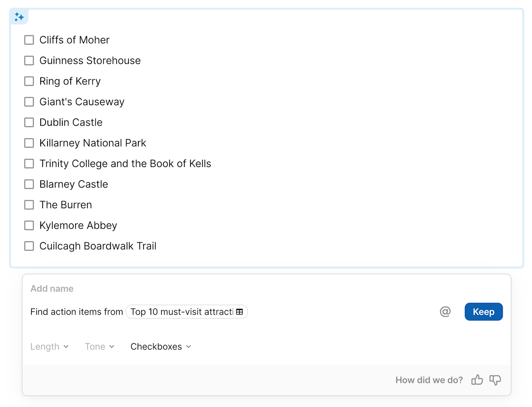Click the @ mention icon

tap(445, 312)
